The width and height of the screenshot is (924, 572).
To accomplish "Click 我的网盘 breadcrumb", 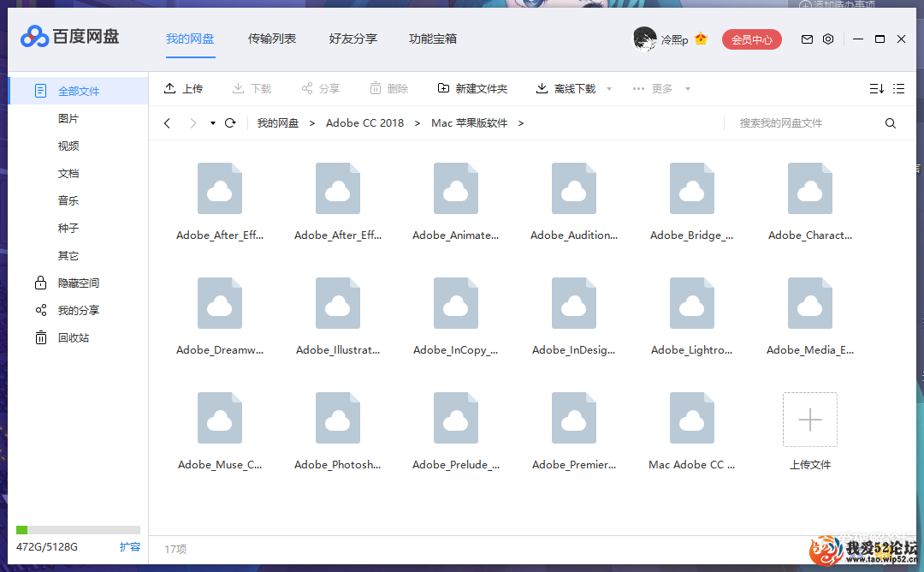I will (277, 122).
